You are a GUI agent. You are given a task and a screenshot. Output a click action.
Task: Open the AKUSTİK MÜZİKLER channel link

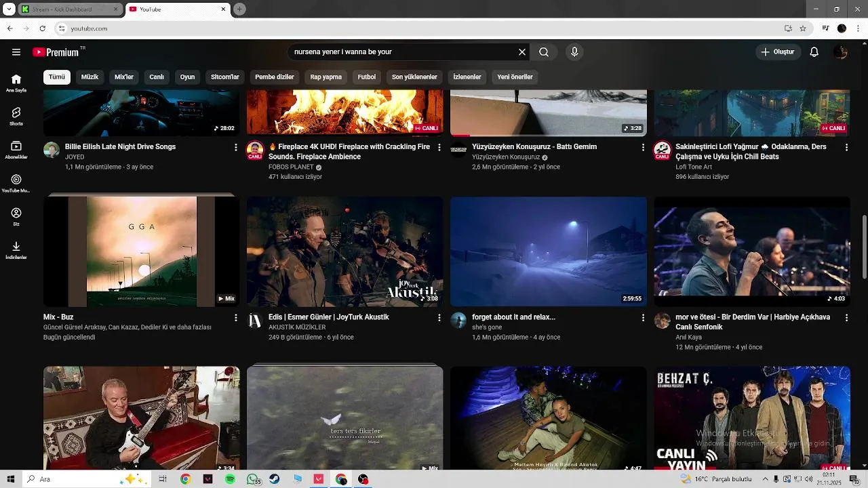coord(297,327)
